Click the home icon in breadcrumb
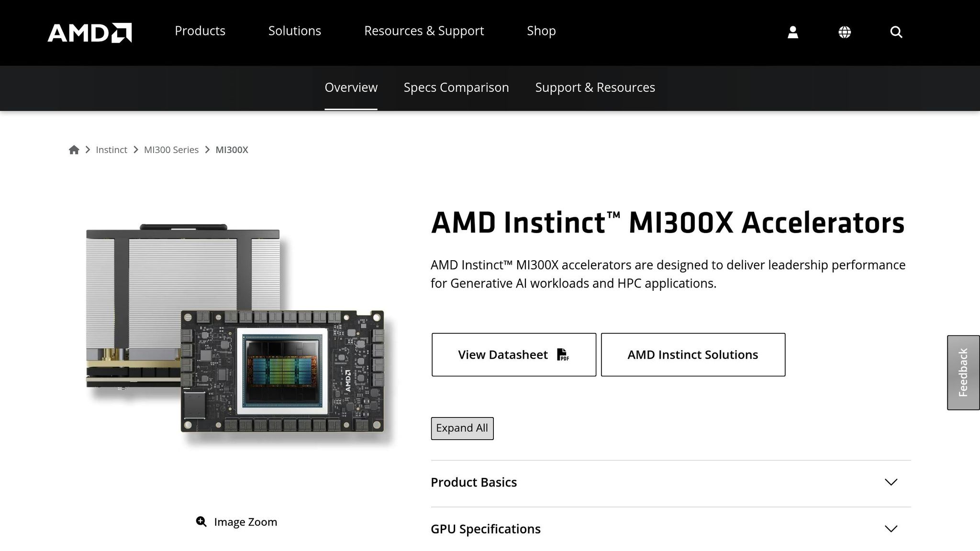980x551 pixels. click(74, 150)
